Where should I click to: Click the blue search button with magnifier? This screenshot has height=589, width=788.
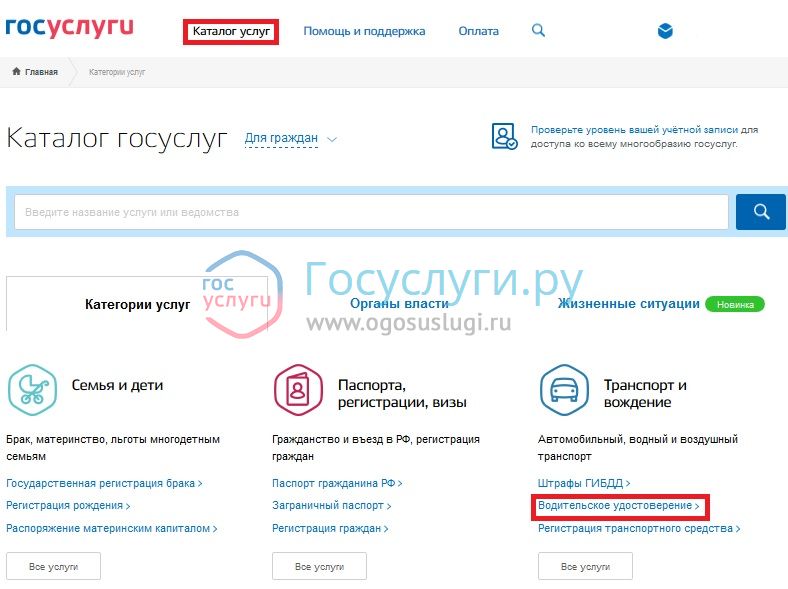click(x=761, y=212)
